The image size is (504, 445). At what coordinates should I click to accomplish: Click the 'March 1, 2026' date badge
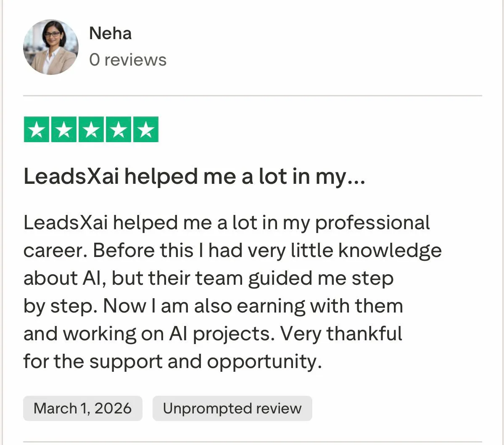[82, 408]
